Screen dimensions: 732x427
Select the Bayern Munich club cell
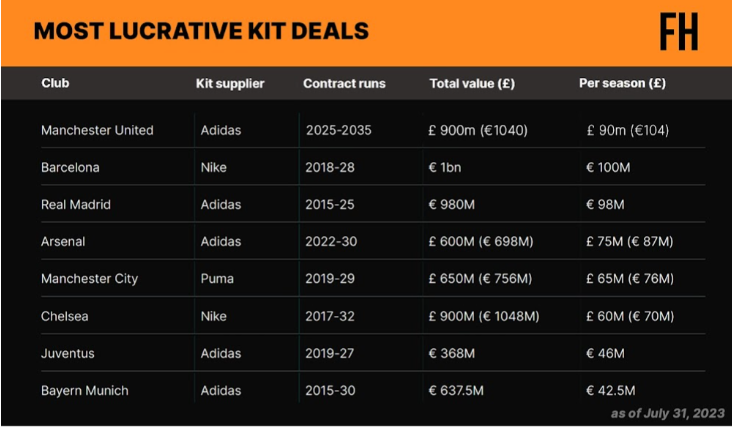pyautogui.click(x=85, y=390)
